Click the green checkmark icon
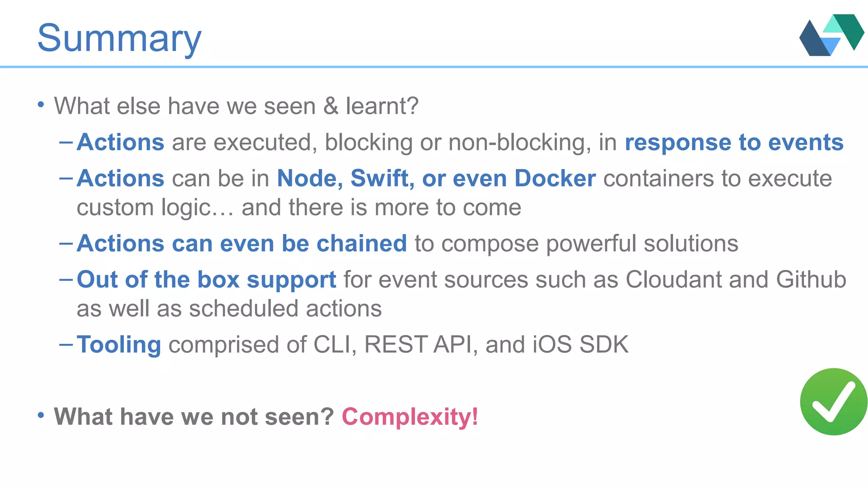The width and height of the screenshot is (868, 488). click(834, 402)
